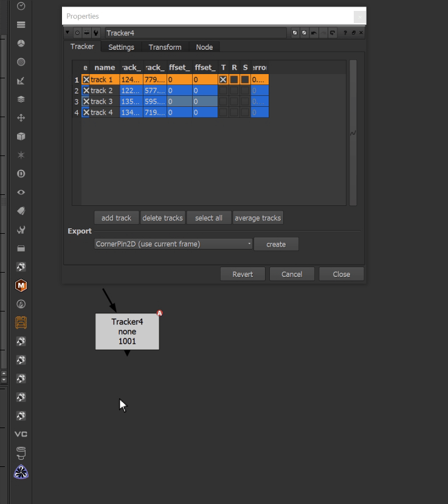Screen dimensions: 448x504
Task: Click the add track button
Action: [116, 218]
